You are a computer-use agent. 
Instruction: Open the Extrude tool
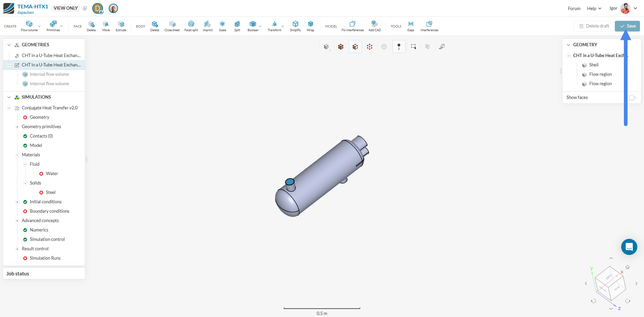pos(121,26)
